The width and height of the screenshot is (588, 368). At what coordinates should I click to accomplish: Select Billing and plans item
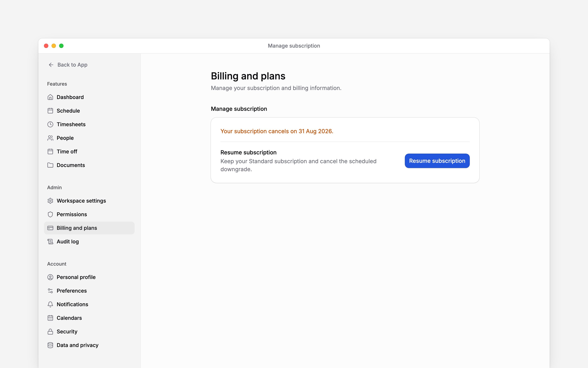click(89, 228)
